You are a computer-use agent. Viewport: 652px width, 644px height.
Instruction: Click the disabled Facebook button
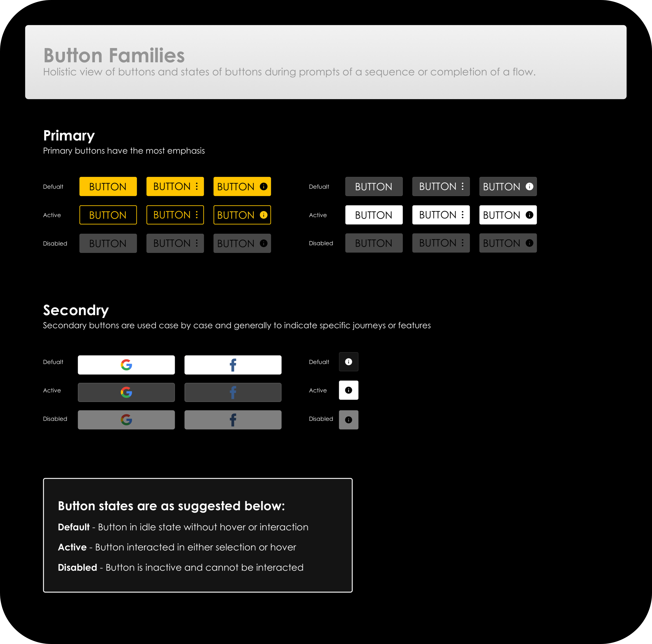tap(232, 420)
